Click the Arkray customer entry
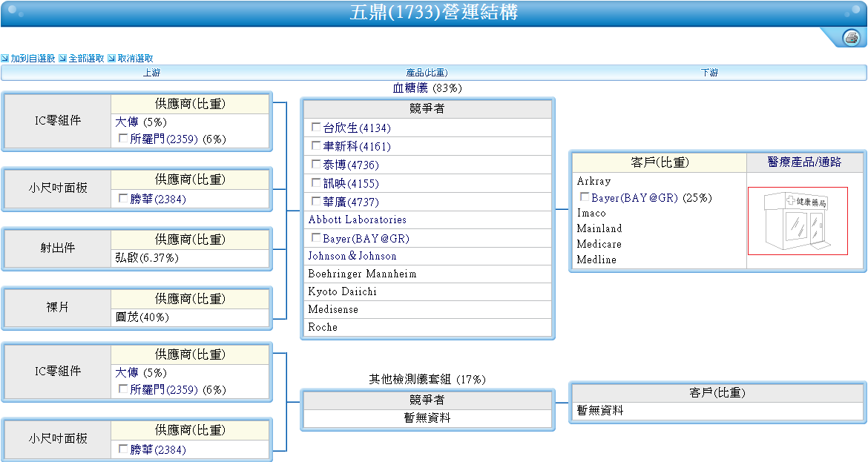 coord(594,181)
